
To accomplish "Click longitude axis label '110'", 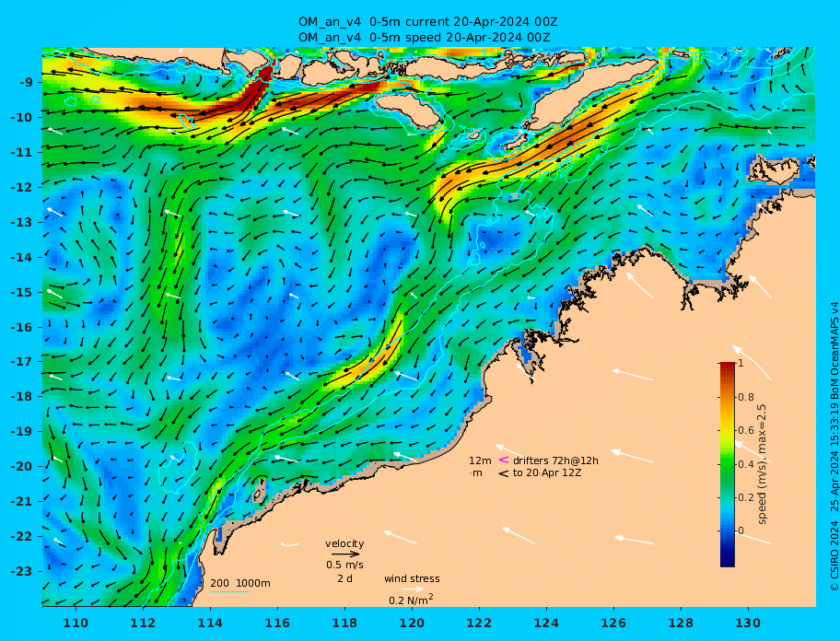I will pos(76,623).
